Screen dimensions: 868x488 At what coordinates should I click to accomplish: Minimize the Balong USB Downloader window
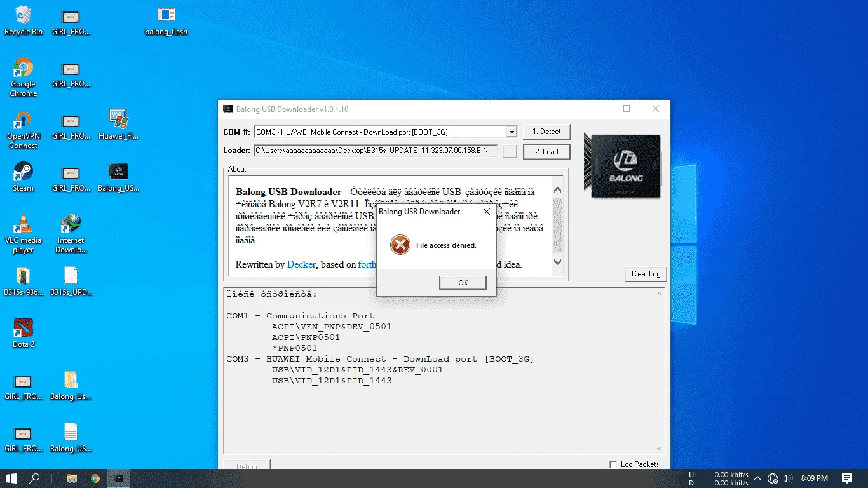pyautogui.click(x=597, y=109)
